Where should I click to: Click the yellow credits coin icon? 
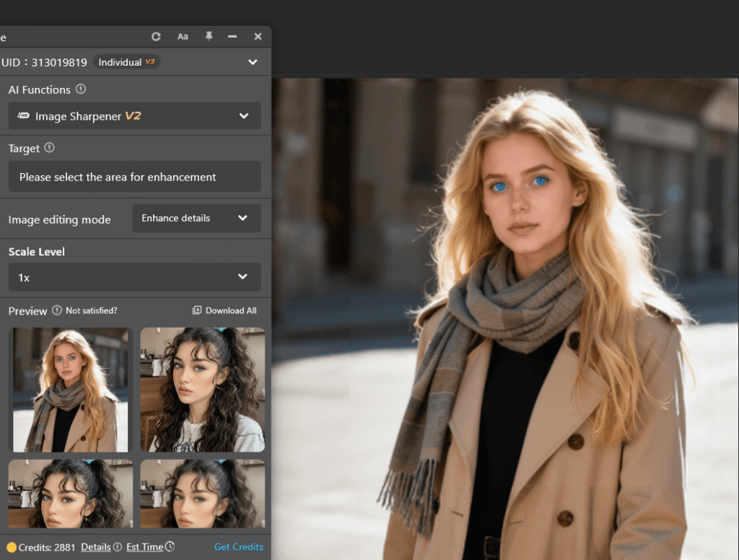click(x=11, y=547)
